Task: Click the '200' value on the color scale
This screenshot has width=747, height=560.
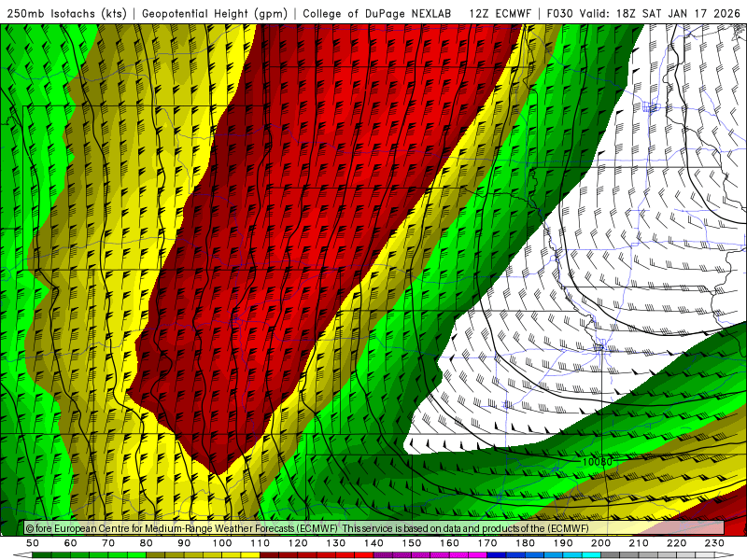Action: tap(600, 543)
